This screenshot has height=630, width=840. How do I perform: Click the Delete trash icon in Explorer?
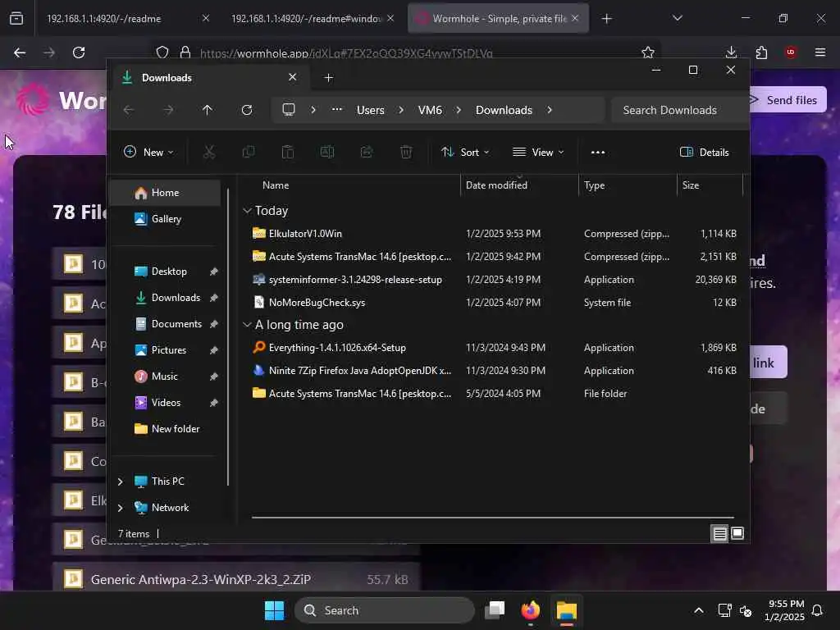tap(406, 152)
